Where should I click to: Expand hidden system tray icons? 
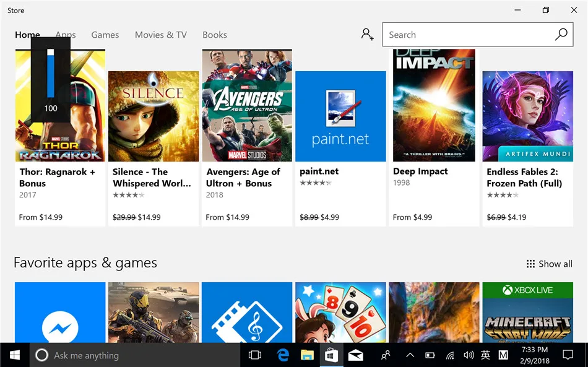410,355
